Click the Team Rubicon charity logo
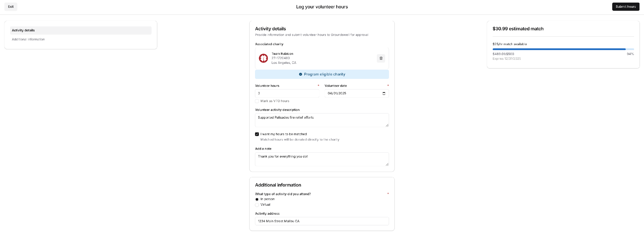The image size is (644, 251). click(263, 58)
